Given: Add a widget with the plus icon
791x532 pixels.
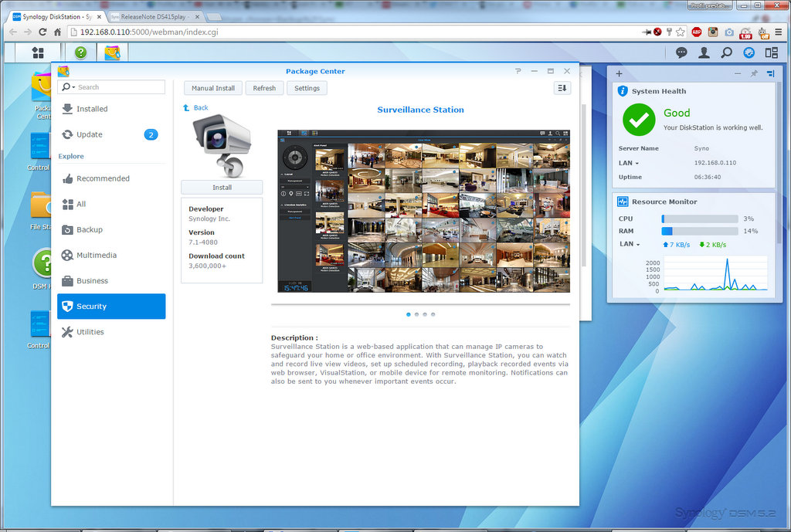Looking at the screenshot, I should [619, 73].
